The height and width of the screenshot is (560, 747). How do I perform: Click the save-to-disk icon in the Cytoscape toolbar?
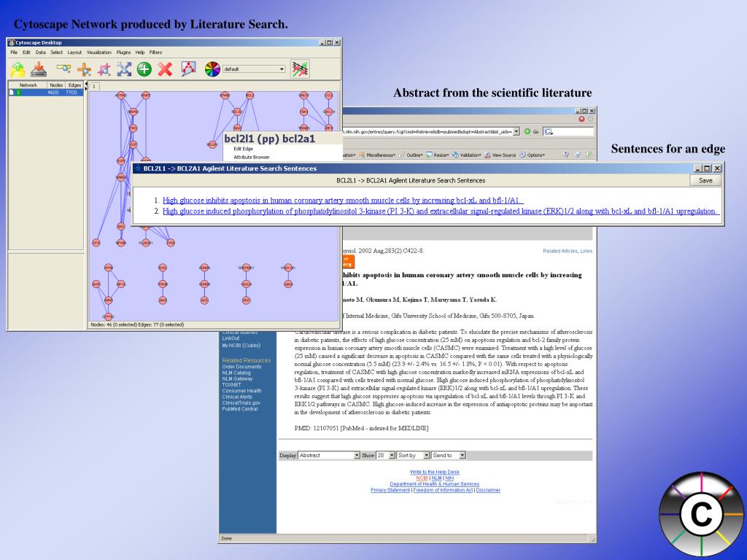click(39, 69)
